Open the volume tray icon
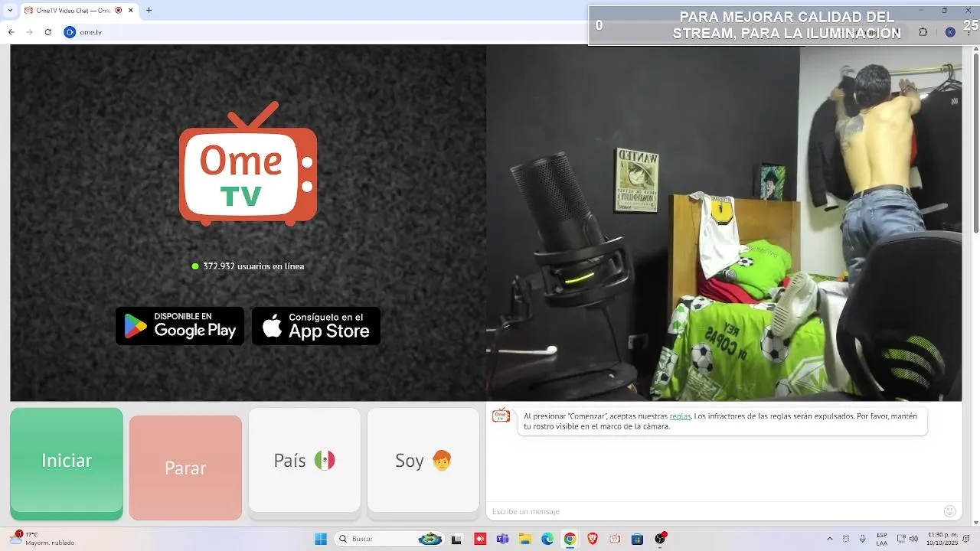The height and width of the screenshot is (551, 980). 913,539
